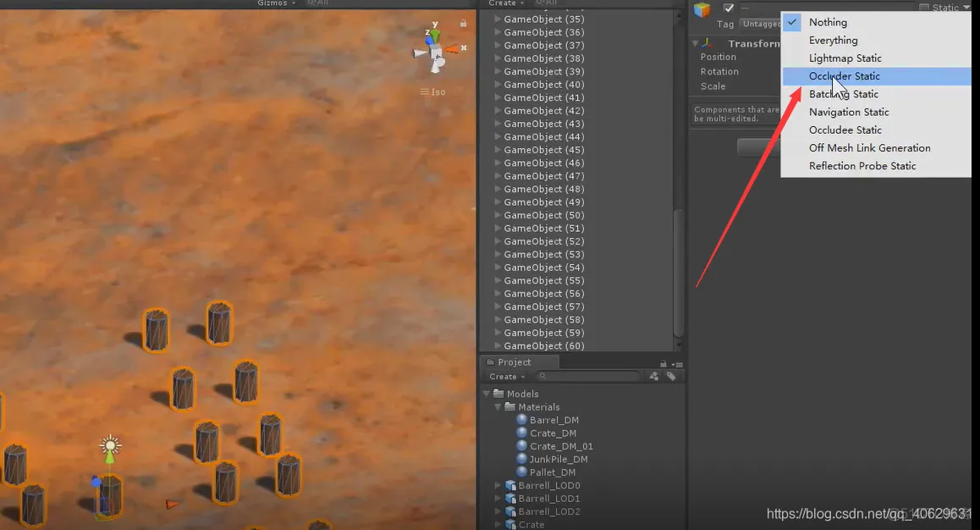
Task: Expand GameObject (45) in Hierarchy
Action: [x=498, y=149]
